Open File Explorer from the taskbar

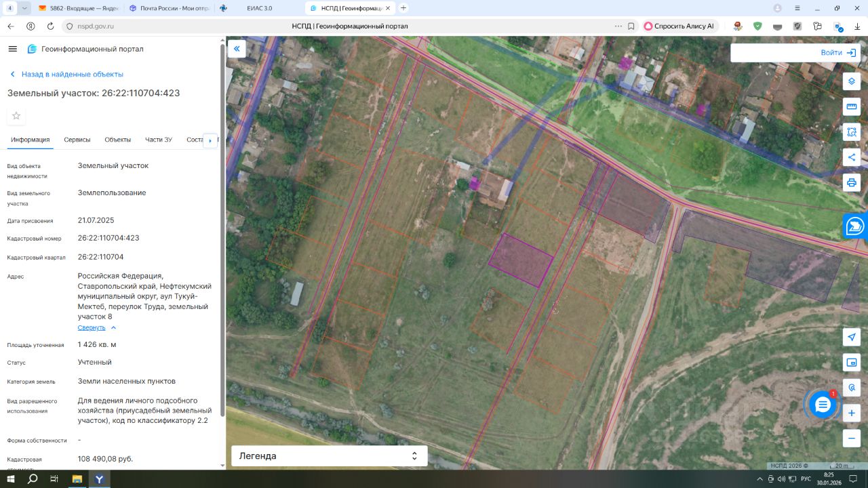(77, 479)
